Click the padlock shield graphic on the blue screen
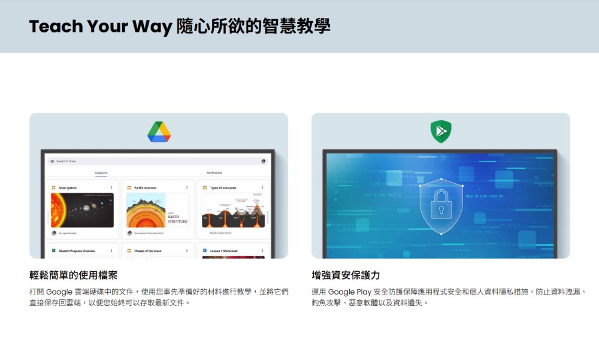 (x=441, y=207)
